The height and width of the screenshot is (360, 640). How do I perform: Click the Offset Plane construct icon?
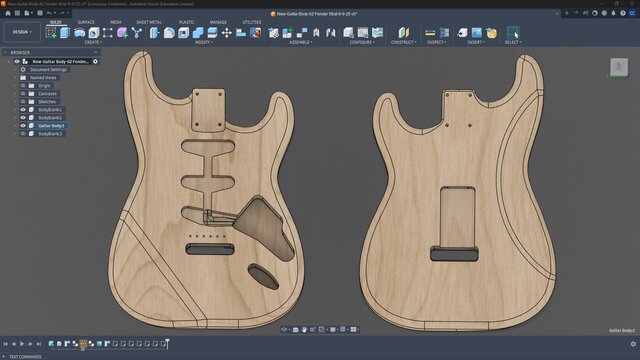pyautogui.click(x=403, y=33)
